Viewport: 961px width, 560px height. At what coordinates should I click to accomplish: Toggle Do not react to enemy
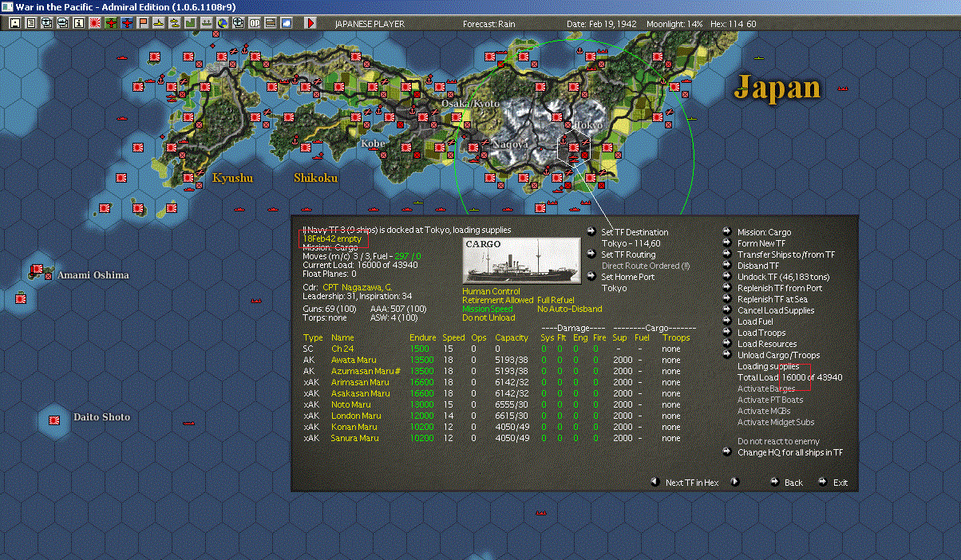(778, 441)
